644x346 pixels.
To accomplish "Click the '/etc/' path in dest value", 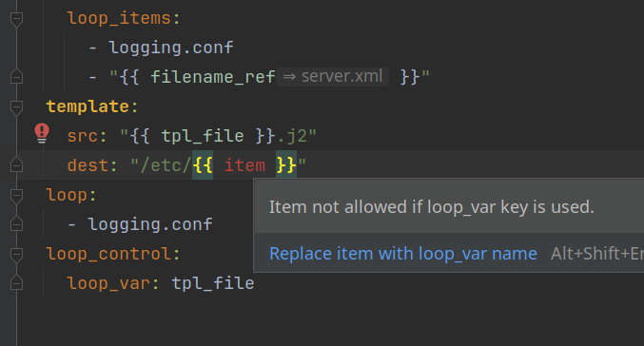I will pyautogui.click(x=166, y=165).
